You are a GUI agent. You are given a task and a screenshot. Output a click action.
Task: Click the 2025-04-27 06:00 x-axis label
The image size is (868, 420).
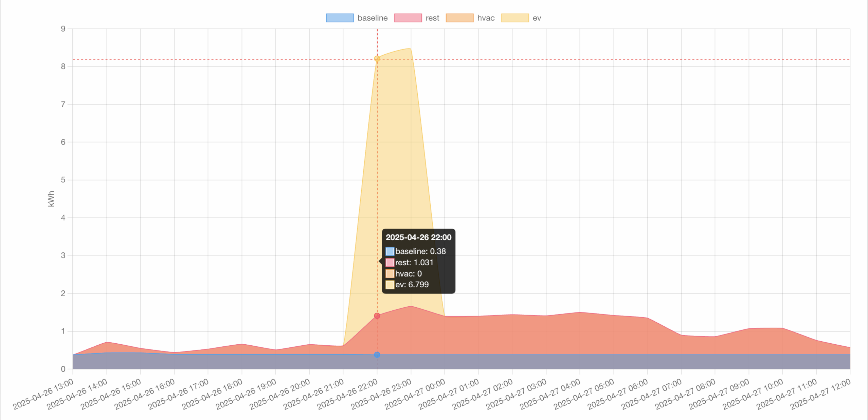click(618, 394)
